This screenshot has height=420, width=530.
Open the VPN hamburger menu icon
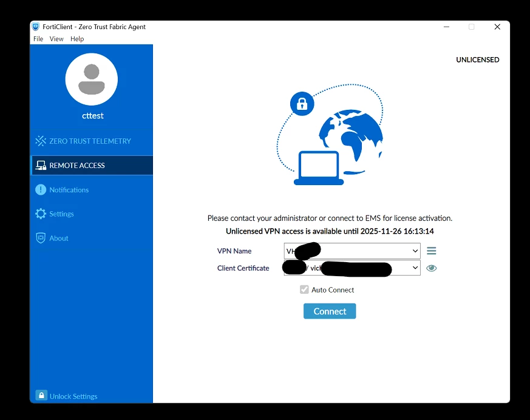pyautogui.click(x=431, y=251)
